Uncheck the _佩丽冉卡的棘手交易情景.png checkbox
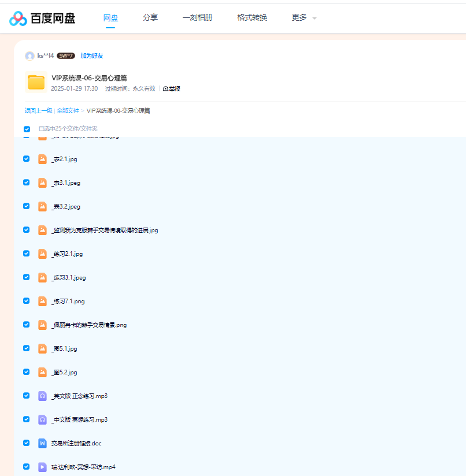 pyautogui.click(x=27, y=325)
